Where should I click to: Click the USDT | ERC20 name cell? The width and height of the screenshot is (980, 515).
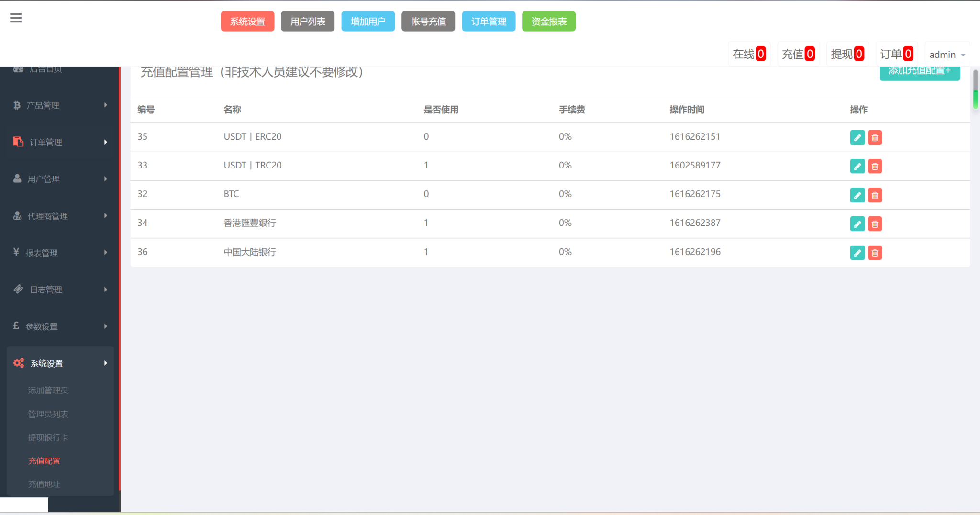pos(253,136)
